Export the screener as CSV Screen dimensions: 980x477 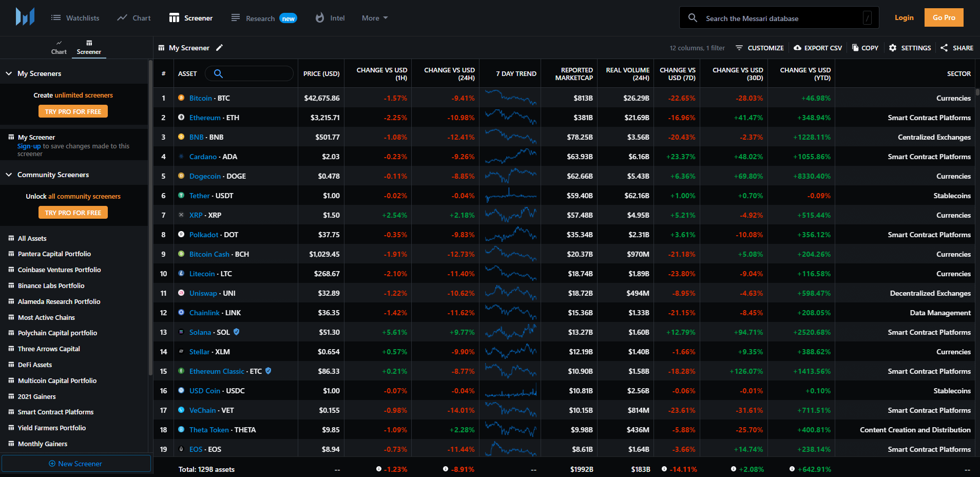818,48
